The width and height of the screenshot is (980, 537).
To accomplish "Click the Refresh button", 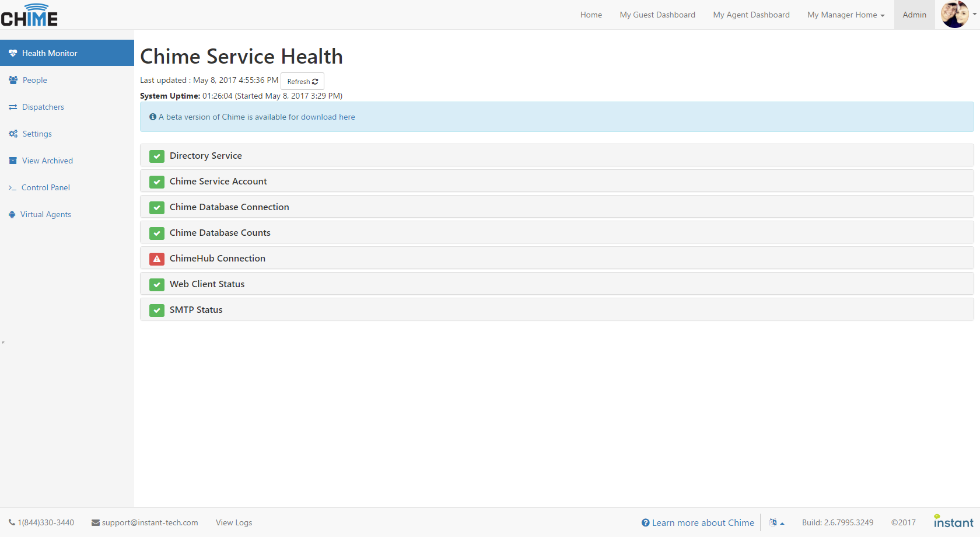I will (x=302, y=81).
